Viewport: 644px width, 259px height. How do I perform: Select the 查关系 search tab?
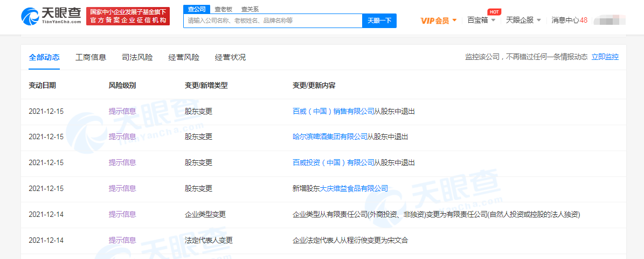point(250,9)
